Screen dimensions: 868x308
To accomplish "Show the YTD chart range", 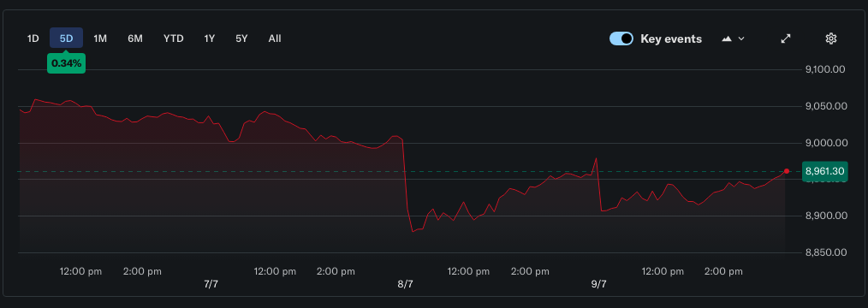I will click(x=173, y=38).
